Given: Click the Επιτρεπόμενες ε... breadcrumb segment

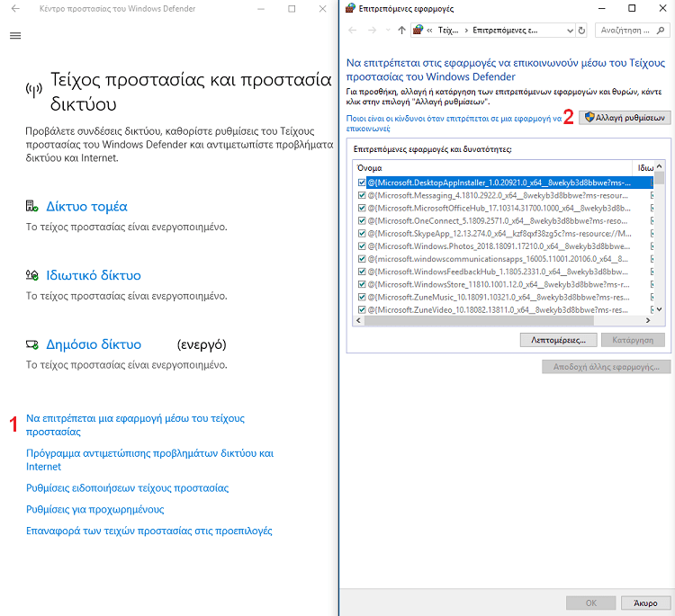Looking at the screenshot, I should tap(505, 30).
